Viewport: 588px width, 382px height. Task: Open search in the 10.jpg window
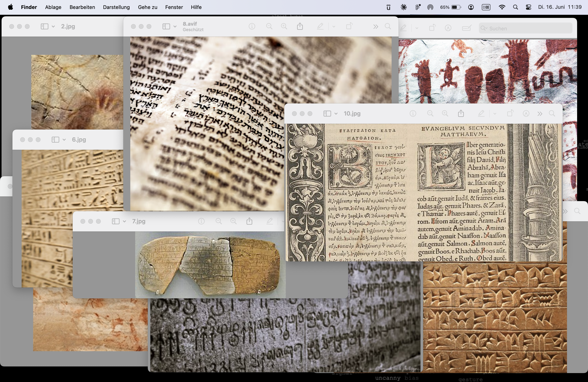552,113
